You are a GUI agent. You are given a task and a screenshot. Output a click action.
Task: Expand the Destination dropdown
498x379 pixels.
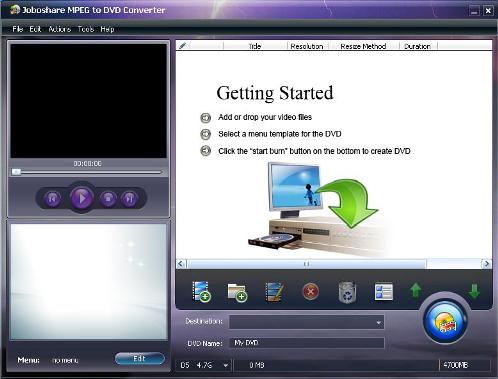(378, 323)
